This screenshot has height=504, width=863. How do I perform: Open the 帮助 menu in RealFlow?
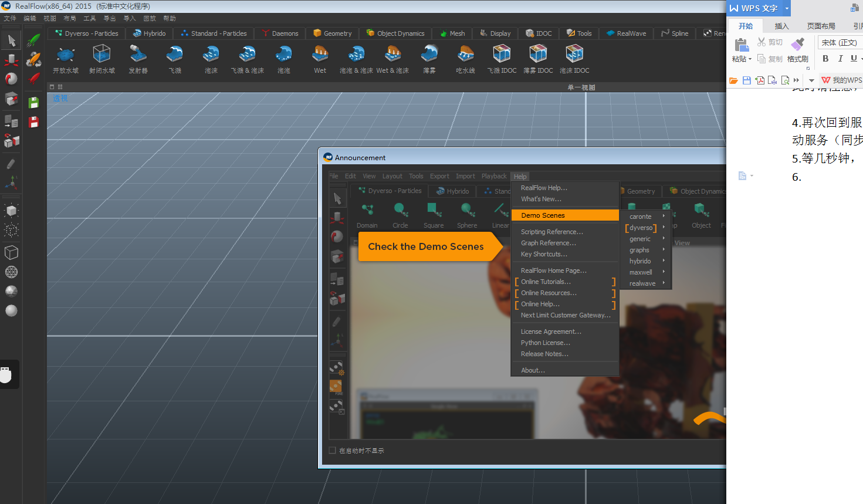point(170,19)
